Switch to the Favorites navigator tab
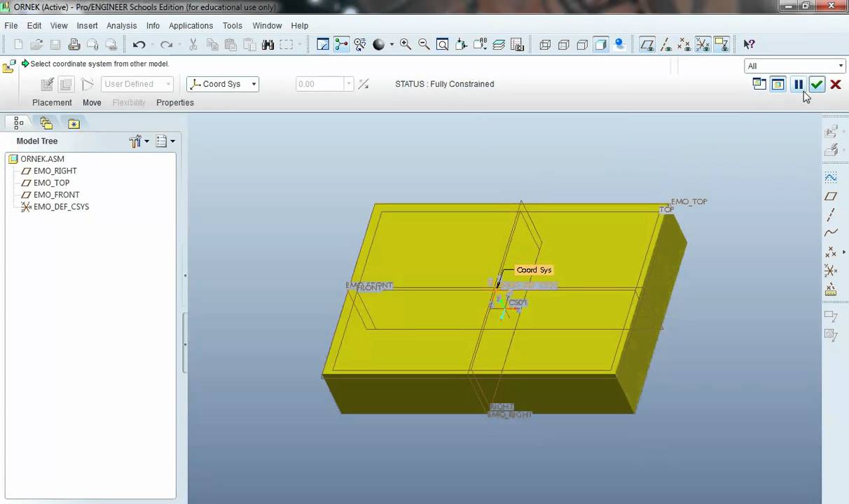 coord(74,123)
